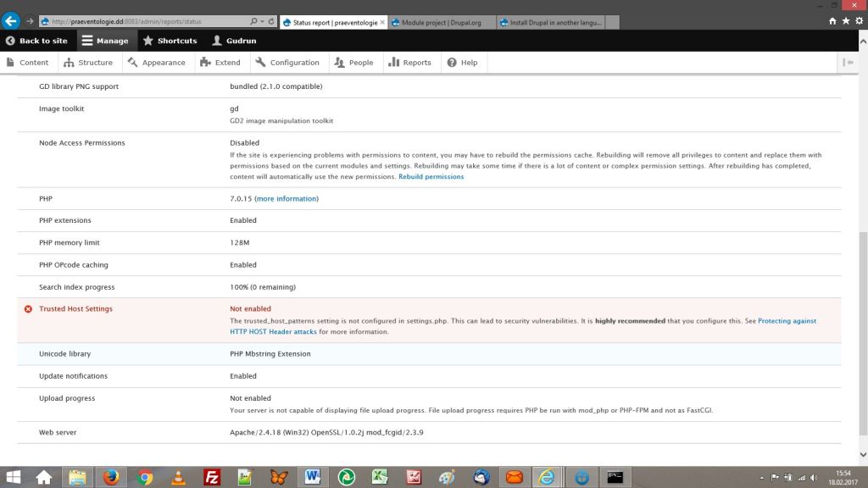Viewport: 868px width, 488px height.
Task: Open the Gudrun user account menu
Action: click(x=235, y=41)
